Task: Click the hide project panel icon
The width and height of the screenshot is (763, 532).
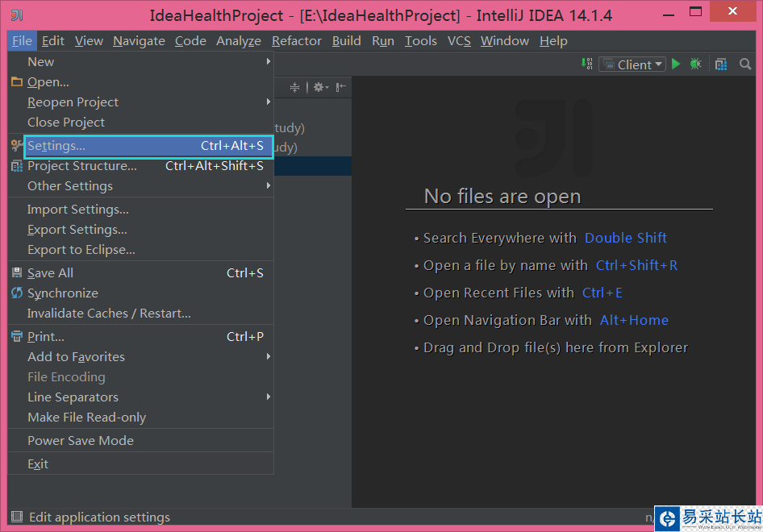Action: coord(341,87)
